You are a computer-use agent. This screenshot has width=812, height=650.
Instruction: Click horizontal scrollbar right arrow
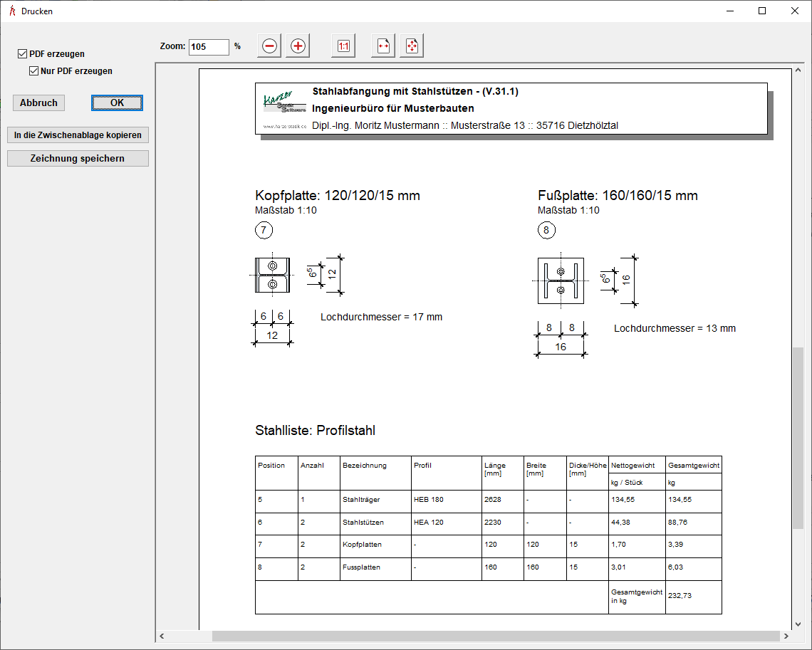click(x=786, y=636)
